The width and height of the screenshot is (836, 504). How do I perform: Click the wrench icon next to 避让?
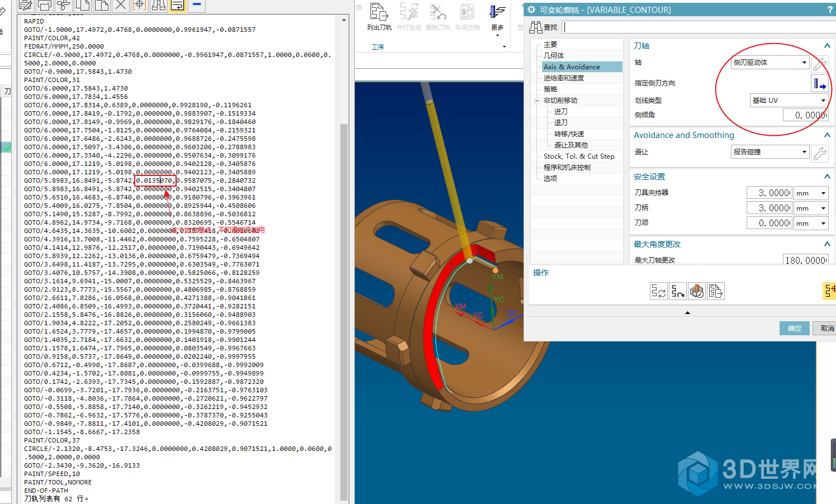(819, 153)
